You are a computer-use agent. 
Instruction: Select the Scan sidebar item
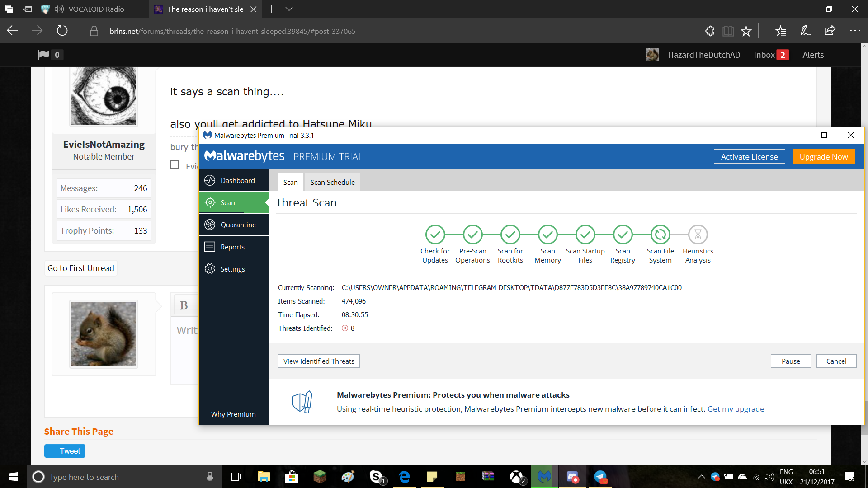point(234,202)
